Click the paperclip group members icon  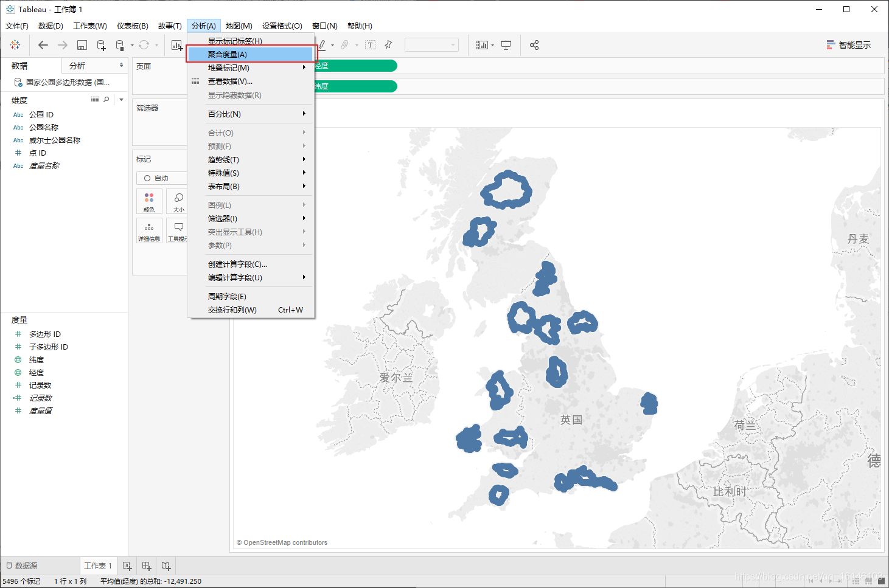pos(344,45)
